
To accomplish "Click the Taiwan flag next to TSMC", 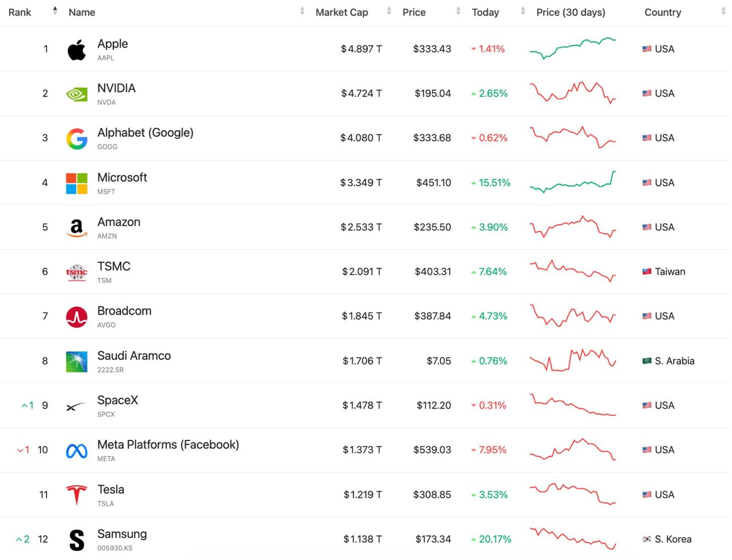I will pos(647,272).
